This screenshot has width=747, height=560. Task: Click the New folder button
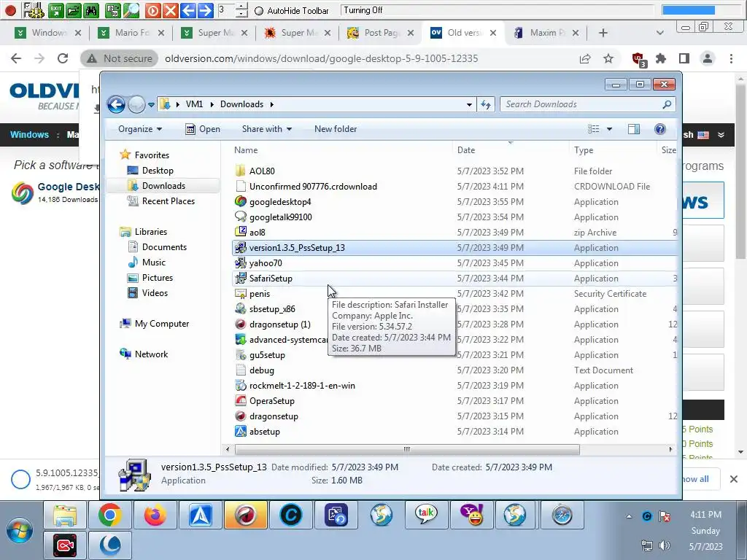(336, 129)
